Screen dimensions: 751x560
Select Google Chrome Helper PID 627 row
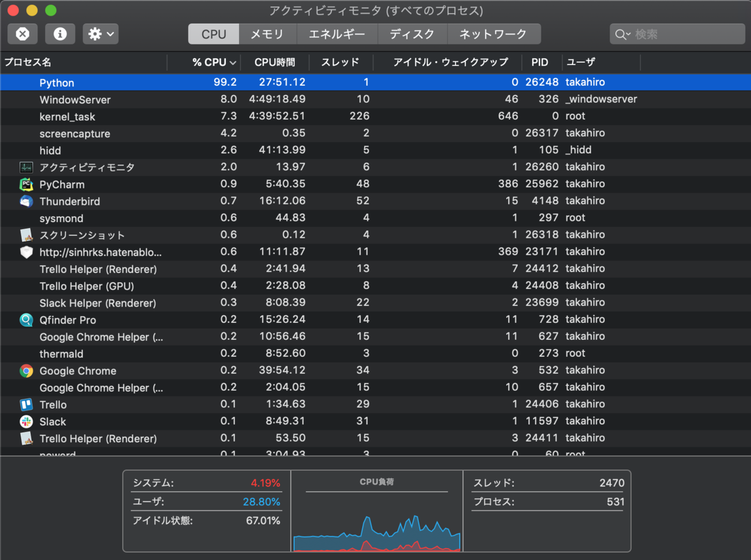(375, 337)
